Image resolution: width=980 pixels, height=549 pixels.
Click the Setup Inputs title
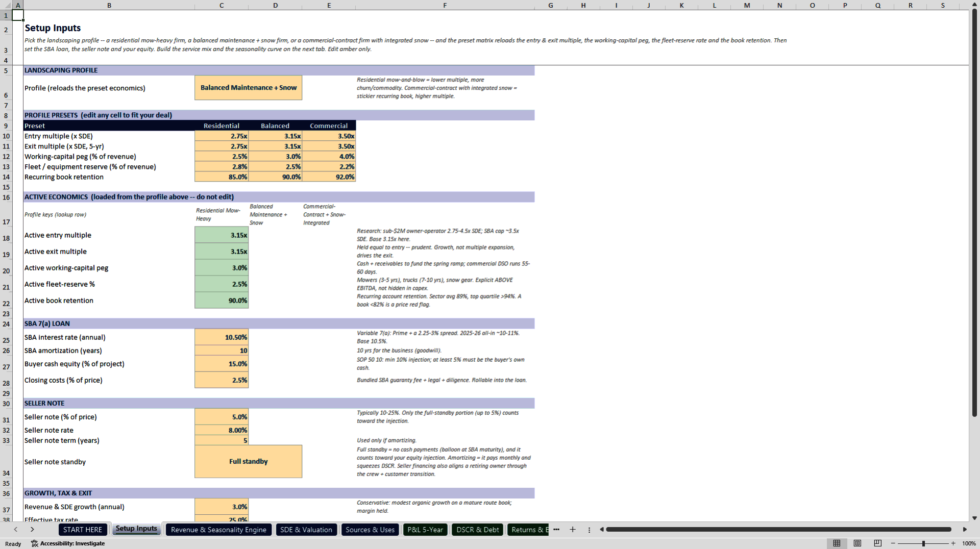point(53,28)
